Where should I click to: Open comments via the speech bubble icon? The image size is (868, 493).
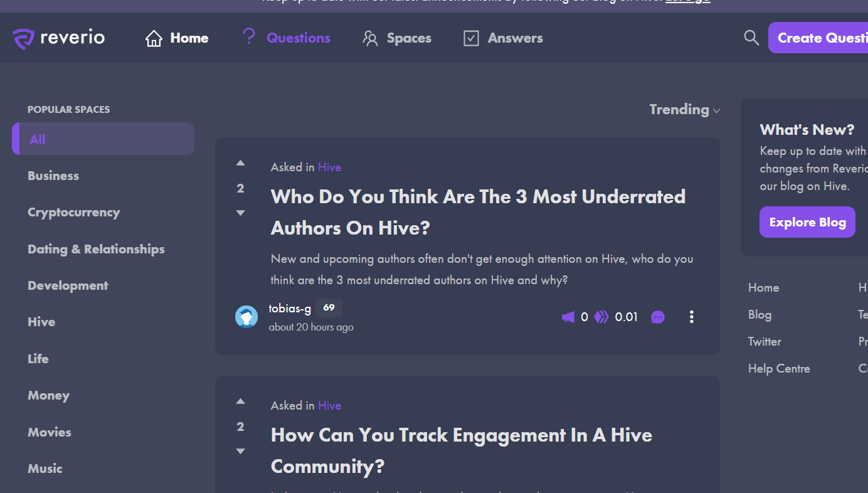[x=658, y=317]
